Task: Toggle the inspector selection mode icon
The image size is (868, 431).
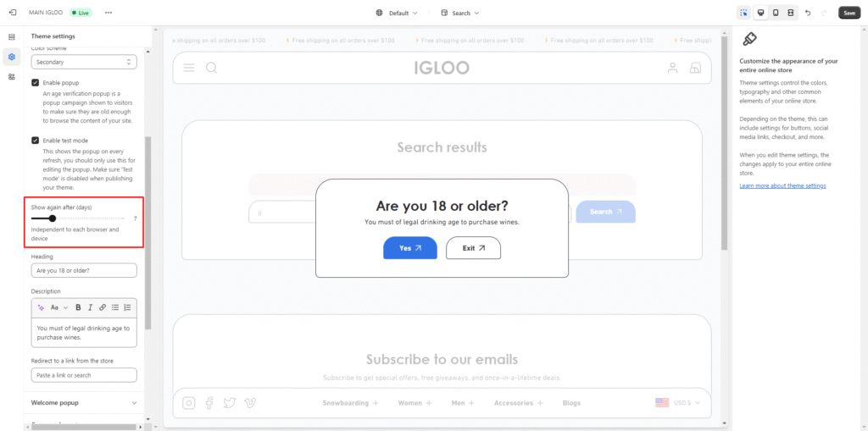Action: [743, 13]
